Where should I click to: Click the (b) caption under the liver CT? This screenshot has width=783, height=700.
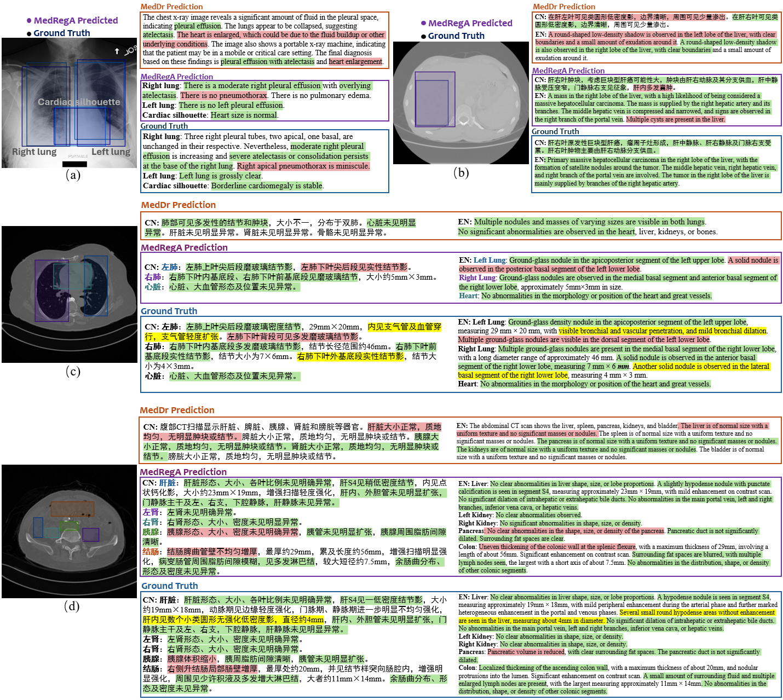pyautogui.click(x=461, y=172)
